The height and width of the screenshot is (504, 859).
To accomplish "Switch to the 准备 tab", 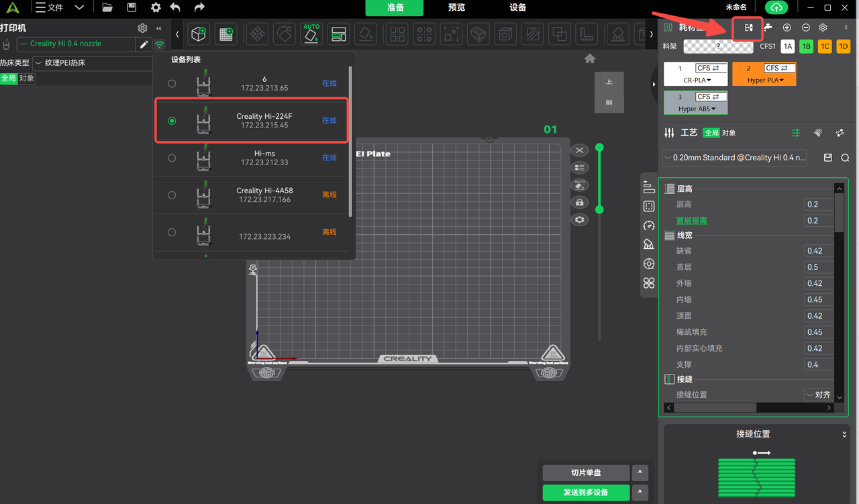I will (395, 7).
